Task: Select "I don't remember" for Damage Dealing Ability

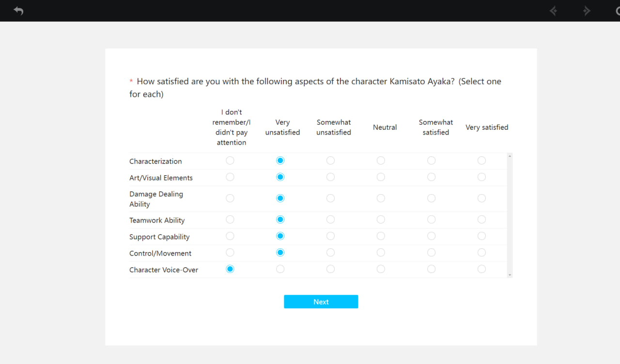Action: (x=230, y=198)
